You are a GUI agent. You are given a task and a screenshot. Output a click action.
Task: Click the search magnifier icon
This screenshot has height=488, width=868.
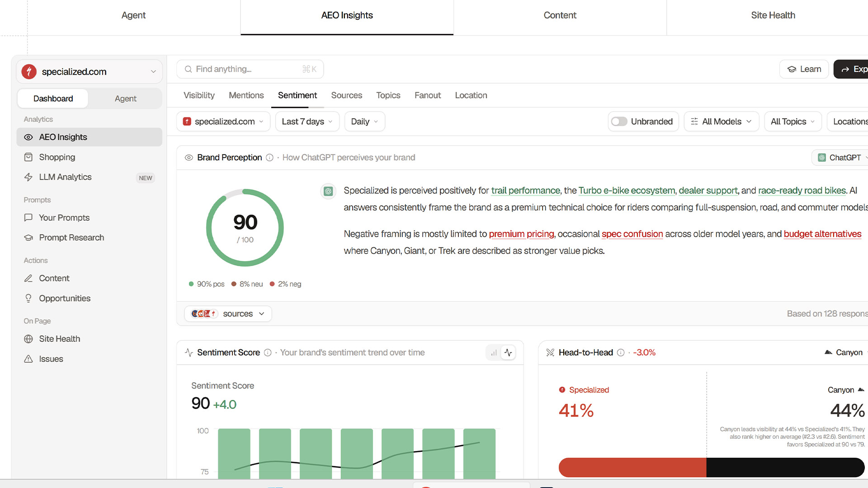point(189,69)
